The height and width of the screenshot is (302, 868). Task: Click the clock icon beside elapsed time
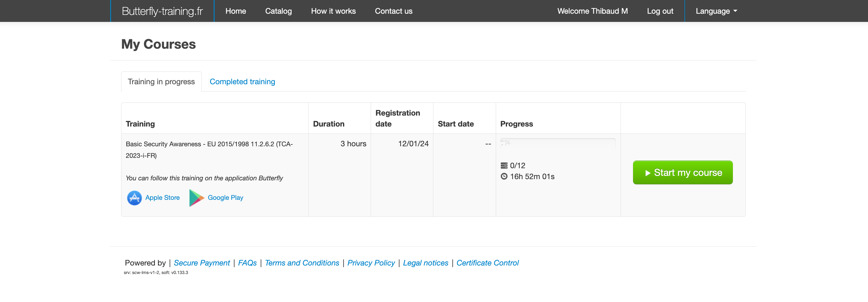[x=504, y=176]
